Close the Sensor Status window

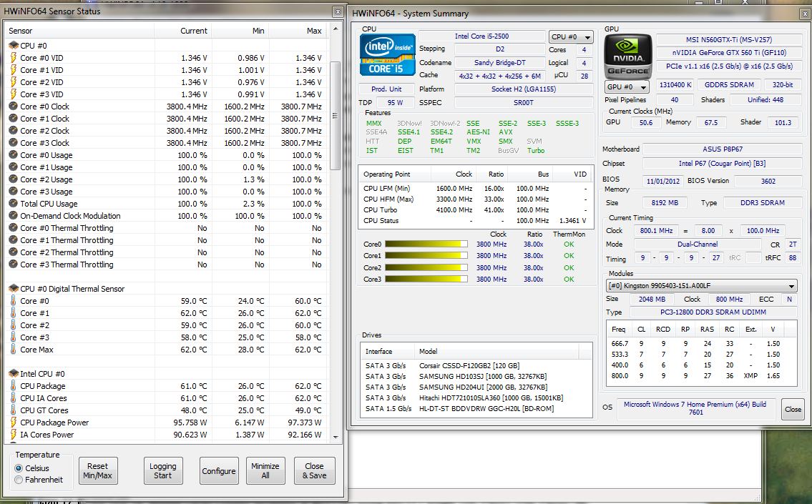[x=338, y=11]
